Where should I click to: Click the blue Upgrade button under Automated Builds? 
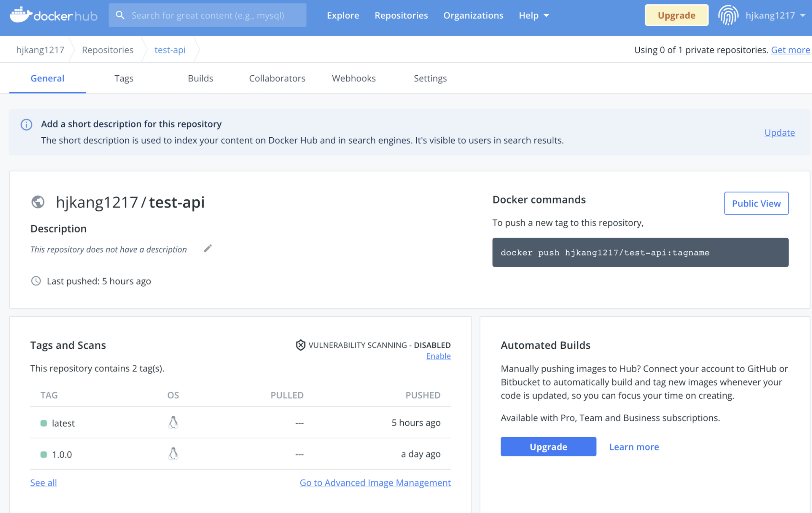548,446
